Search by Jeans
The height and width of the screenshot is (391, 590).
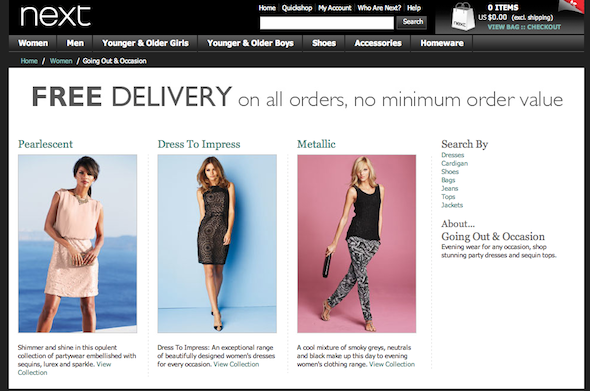coord(450,189)
